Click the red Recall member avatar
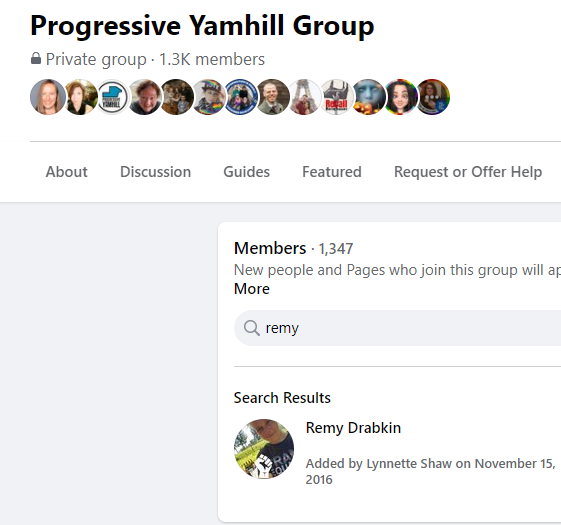 click(x=336, y=97)
